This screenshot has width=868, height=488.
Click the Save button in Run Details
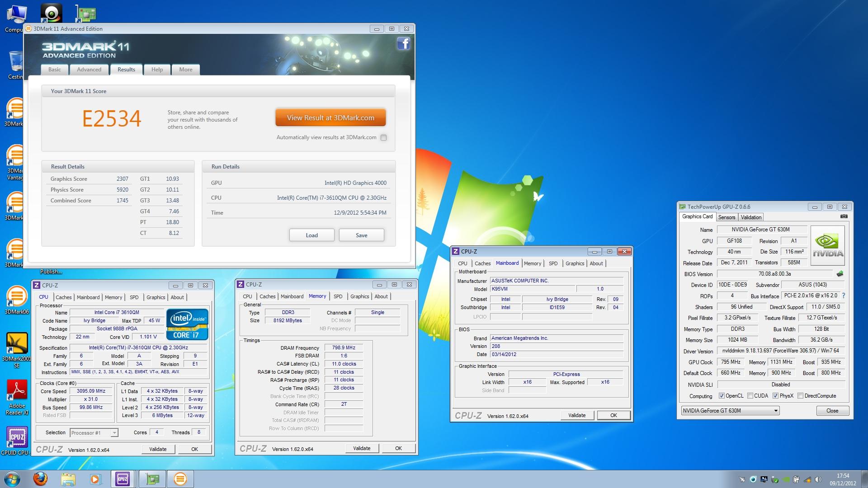point(361,235)
